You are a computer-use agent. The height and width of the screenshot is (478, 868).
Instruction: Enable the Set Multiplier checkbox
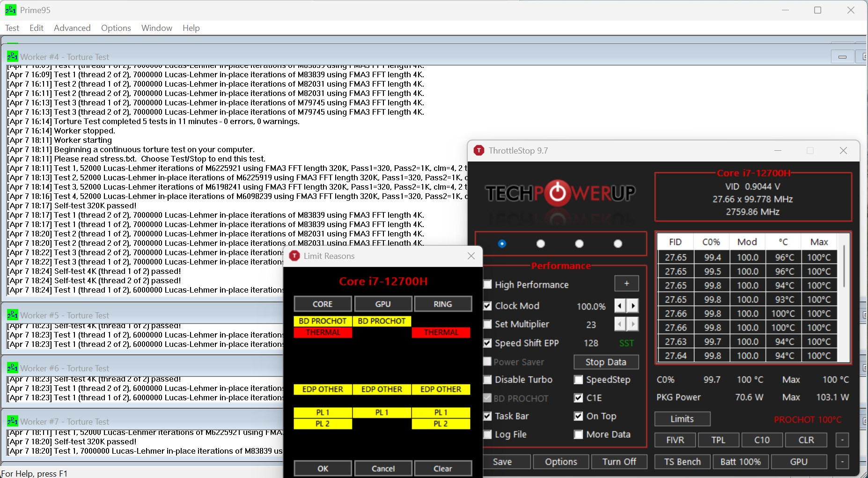pos(487,324)
